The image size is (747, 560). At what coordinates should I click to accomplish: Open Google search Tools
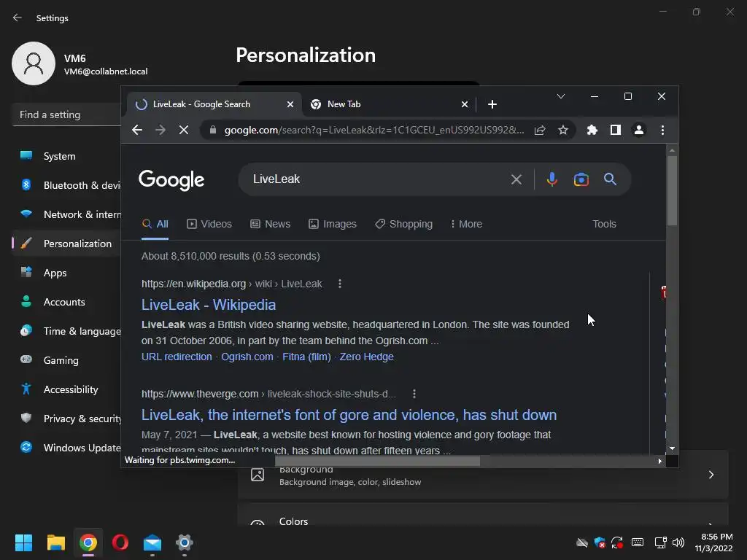[x=604, y=224]
